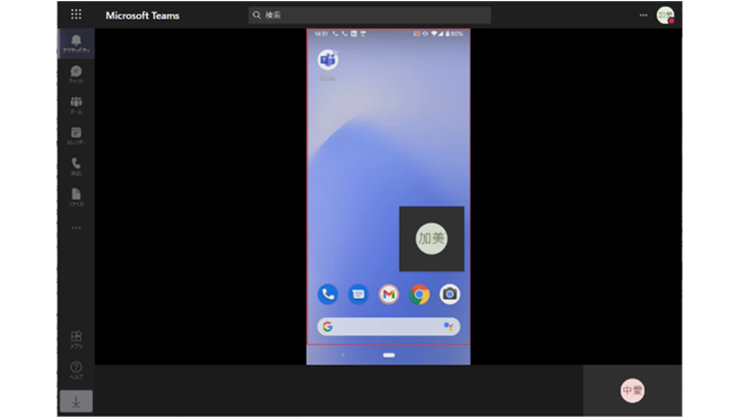Click the download desktop app button
The height and width of the screenshot is (417, 740).
pos(76,401)
